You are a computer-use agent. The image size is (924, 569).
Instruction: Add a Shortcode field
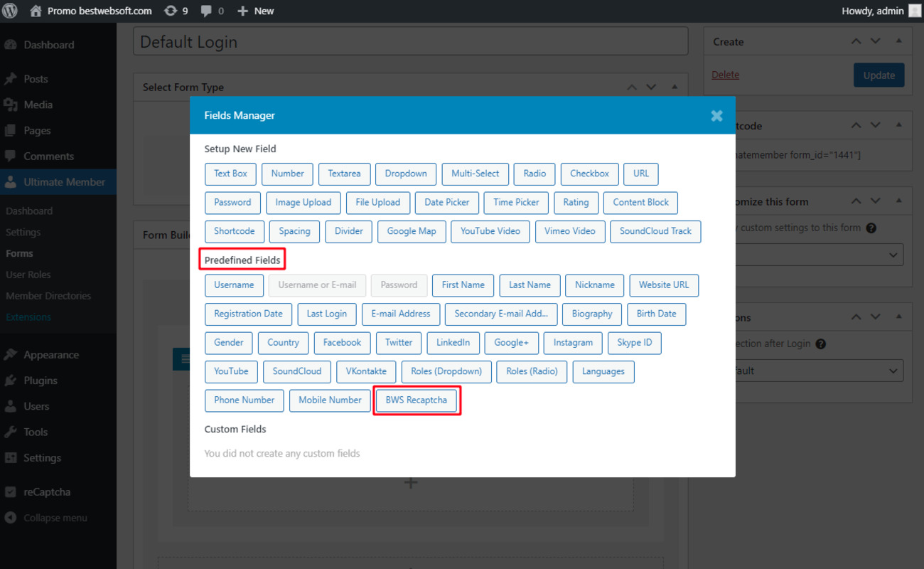tap(235, 231)
